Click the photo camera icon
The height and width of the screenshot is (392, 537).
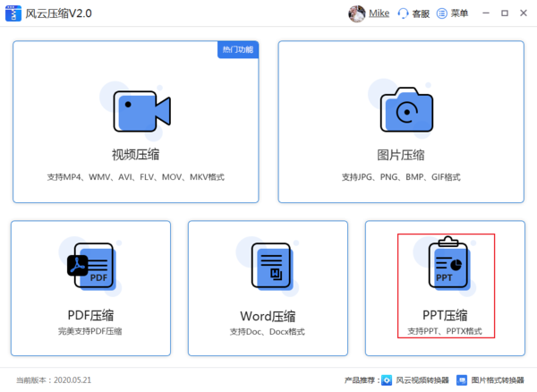(x=406, y=109)
